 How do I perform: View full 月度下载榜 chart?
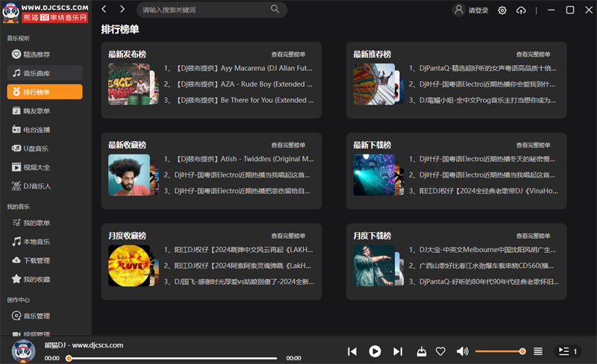tap(533, 236)
